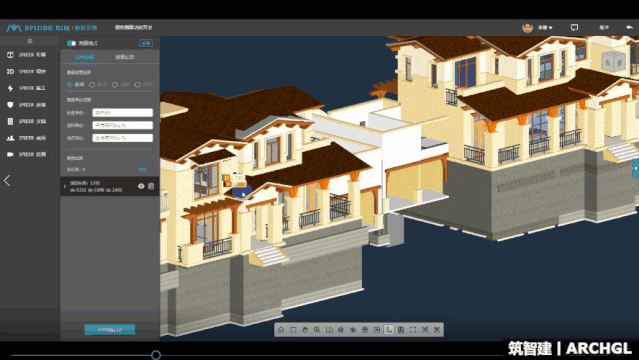Image resolution: width=639 pixels, height=360 pixels.
Task: Click the home view icon in bottom toolbar
Action: point(281,330)
